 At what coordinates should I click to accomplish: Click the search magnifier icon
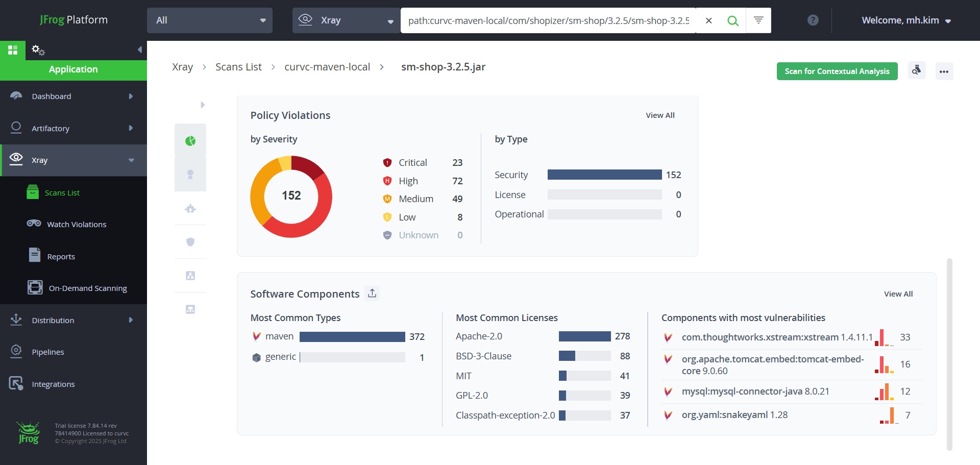[733, 20]
